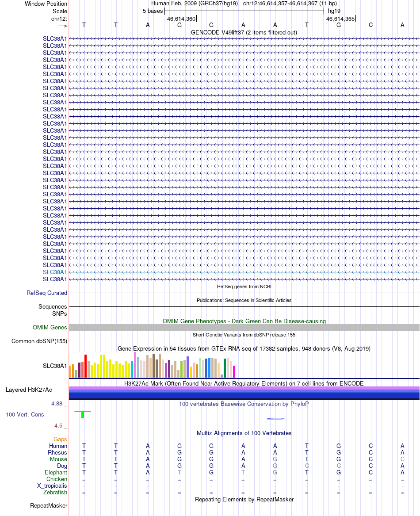The height and width of the screenshot is (516, 420).
Task: Select the X_tropicalis alignment row label
Action: click(x=52, y=486)
